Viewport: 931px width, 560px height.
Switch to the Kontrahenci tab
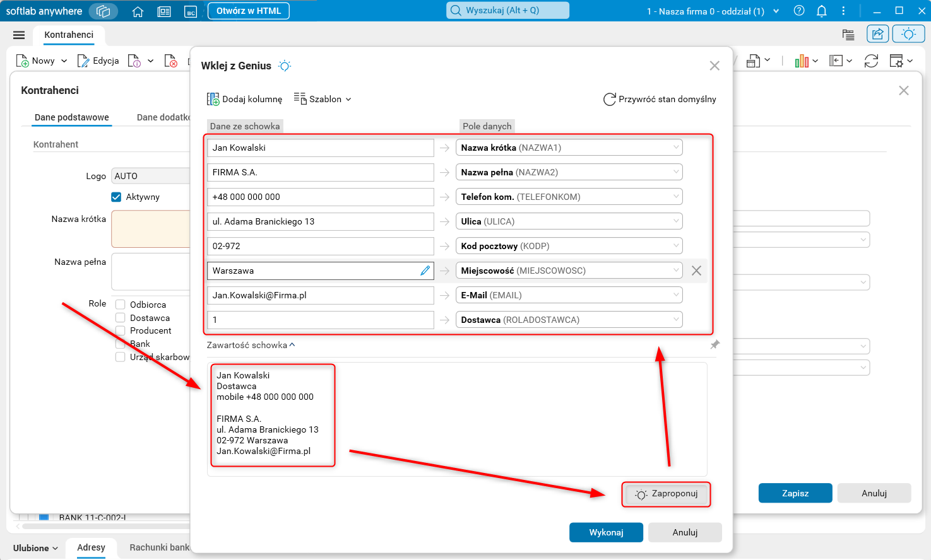[69, 35]
